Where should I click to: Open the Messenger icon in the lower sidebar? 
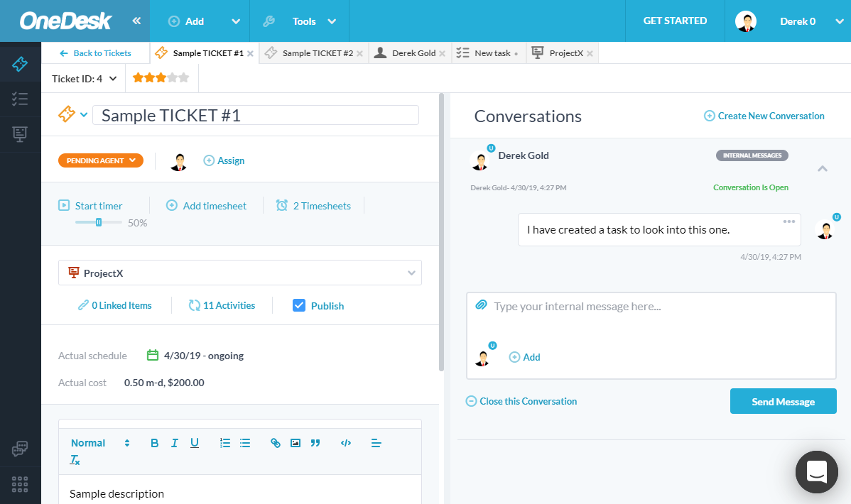click(20, 449)
